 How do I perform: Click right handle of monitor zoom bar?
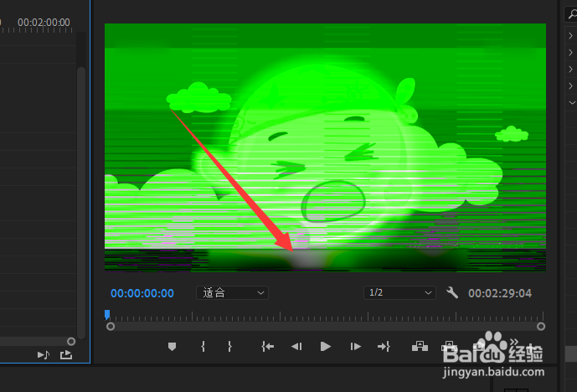tap(541, 327)
